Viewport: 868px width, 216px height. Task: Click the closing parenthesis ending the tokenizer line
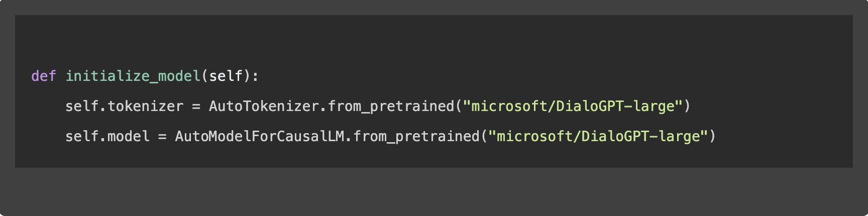(x=687, y=106)
